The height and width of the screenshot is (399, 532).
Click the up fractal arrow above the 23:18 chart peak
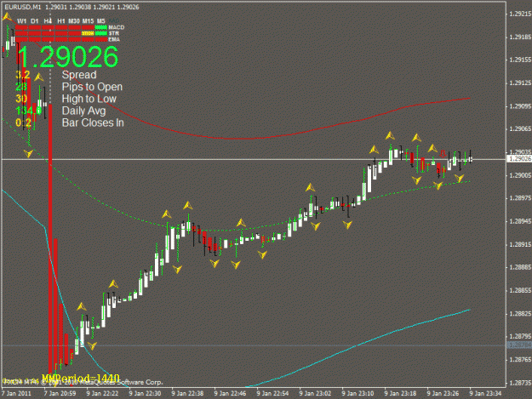coord(390,136)
